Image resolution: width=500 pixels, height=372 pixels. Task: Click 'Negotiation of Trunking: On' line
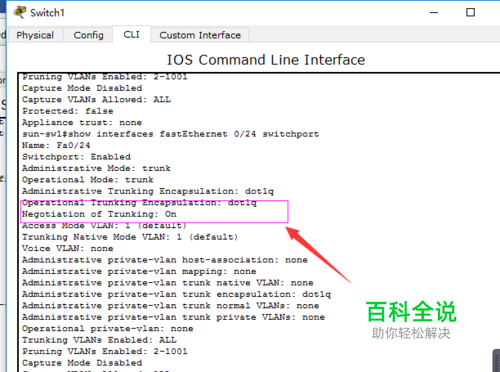[99, 214]
